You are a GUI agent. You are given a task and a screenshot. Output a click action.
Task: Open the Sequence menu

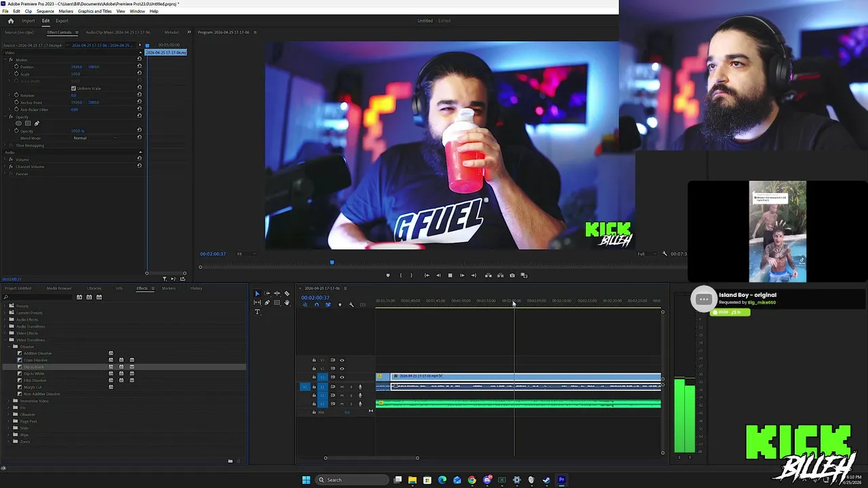45,11
